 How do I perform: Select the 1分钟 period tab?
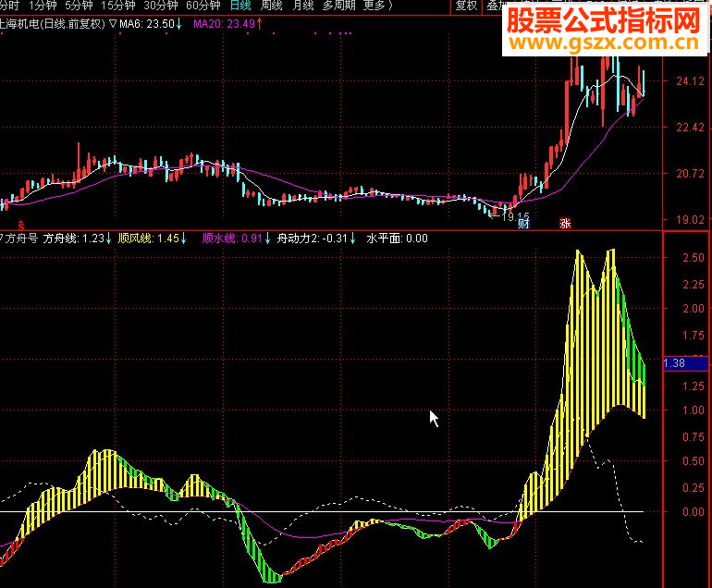click(43, 6)
